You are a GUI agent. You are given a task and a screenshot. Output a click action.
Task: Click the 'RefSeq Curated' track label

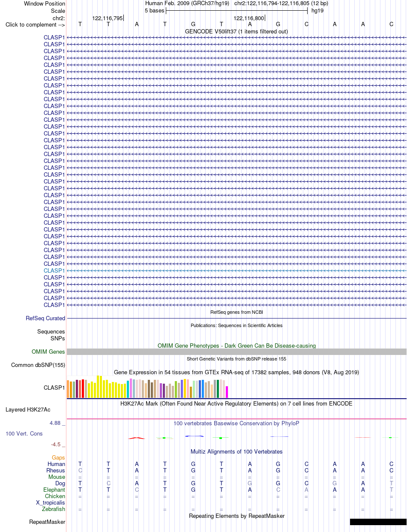(45, 318)
